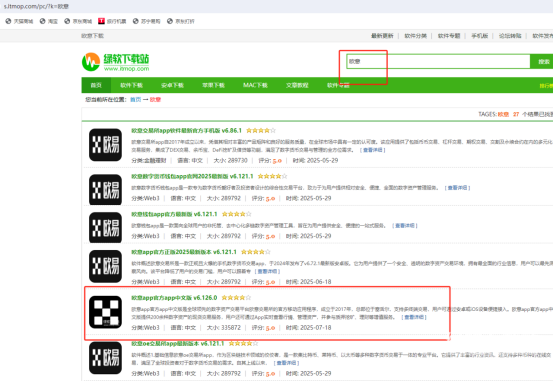This screenshot has height=381, width=554.
Task: Click the 时间: 2025-06-18 text
Action: pyautogui.click(x=308, y=282)
